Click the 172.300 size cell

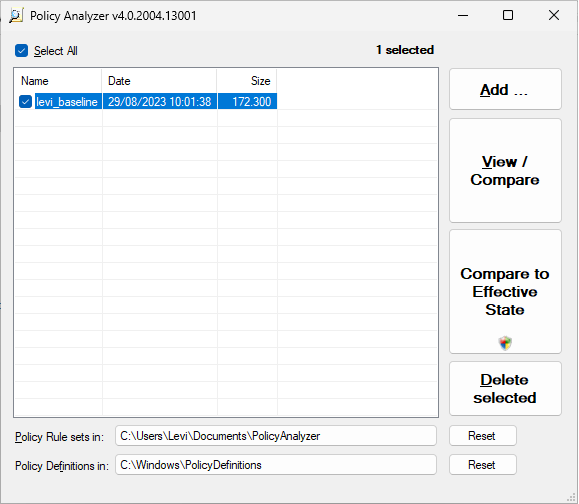click(247, 102)
